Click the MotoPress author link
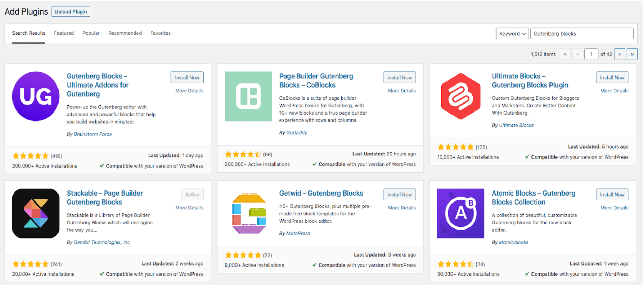Screen dimensions: 644x287 (298, 234)
